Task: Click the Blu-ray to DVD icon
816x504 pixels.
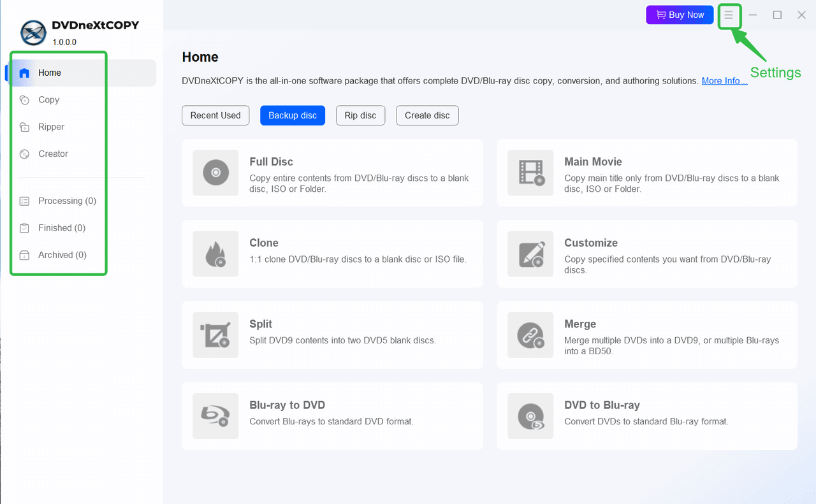Action: click(215, 416)
